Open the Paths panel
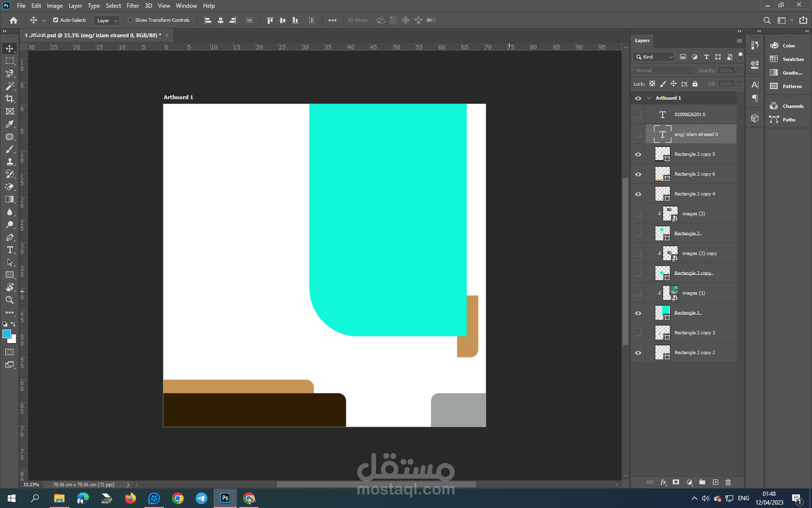The image size is (812, 508). pos(783,120)
